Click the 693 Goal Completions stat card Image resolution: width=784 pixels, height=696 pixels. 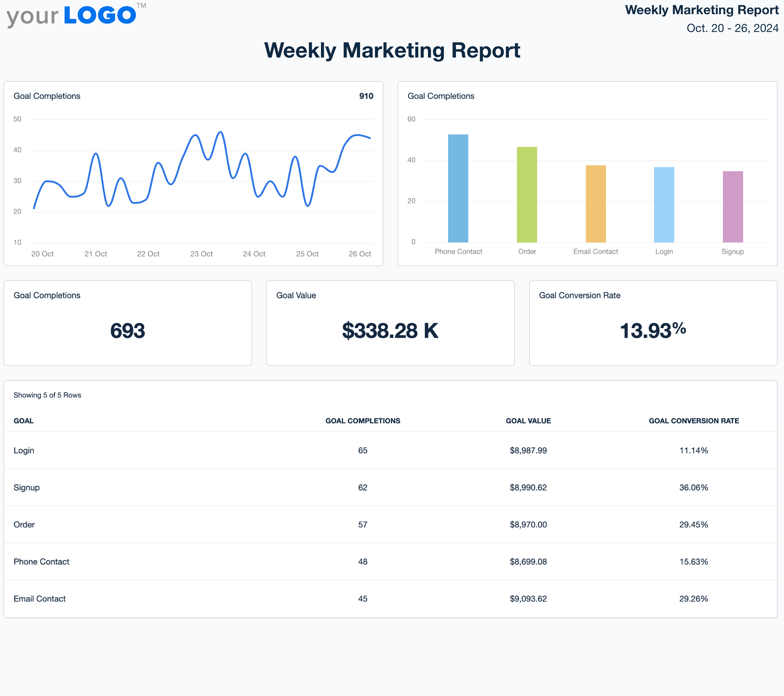pyautogui.click(x=127, y=323)
